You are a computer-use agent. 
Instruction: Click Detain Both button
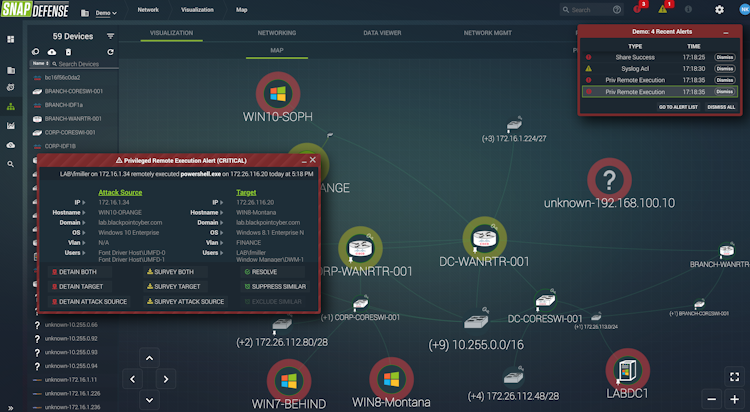coord(79,272)
